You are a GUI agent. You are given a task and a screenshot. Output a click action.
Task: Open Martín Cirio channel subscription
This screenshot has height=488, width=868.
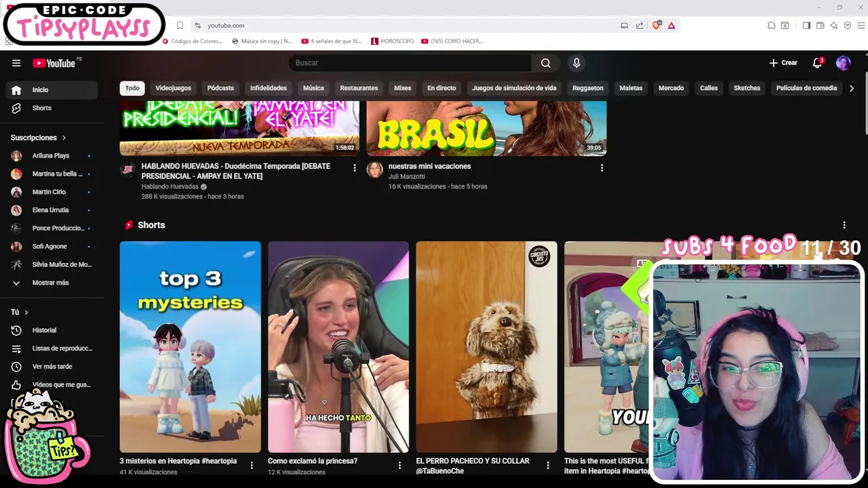[x=52, y=192]
